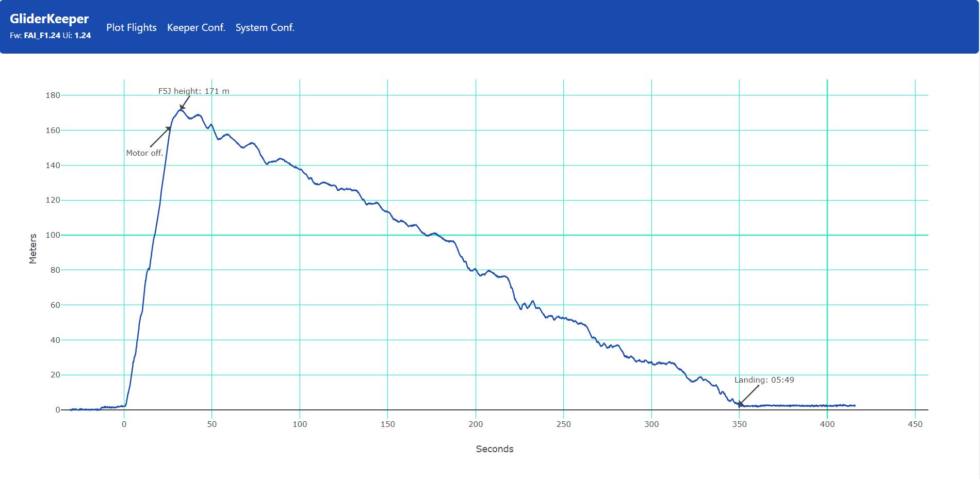Click the 20 meters axis tick label
The width and height of the screenshot is (980, 479).
pos(55,375)
